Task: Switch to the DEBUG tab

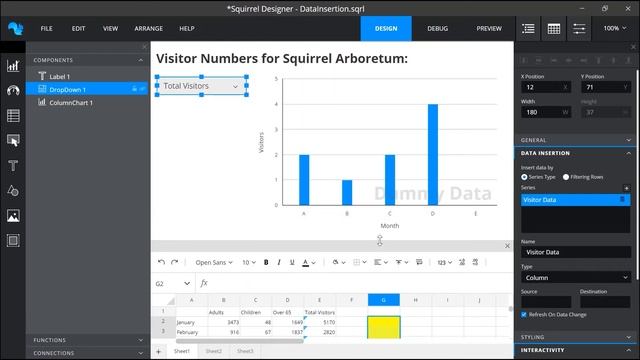Action: [438, 29]
